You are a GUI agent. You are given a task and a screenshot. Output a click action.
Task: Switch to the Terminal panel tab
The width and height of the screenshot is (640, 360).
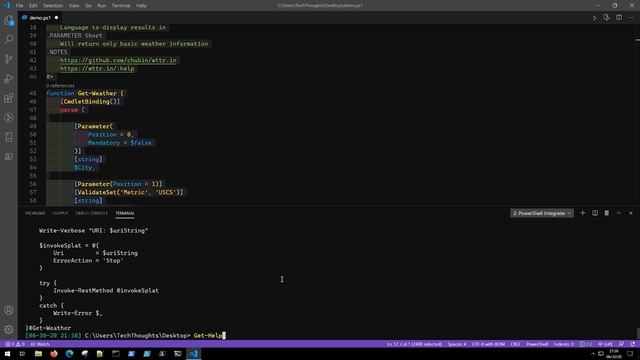125,213
